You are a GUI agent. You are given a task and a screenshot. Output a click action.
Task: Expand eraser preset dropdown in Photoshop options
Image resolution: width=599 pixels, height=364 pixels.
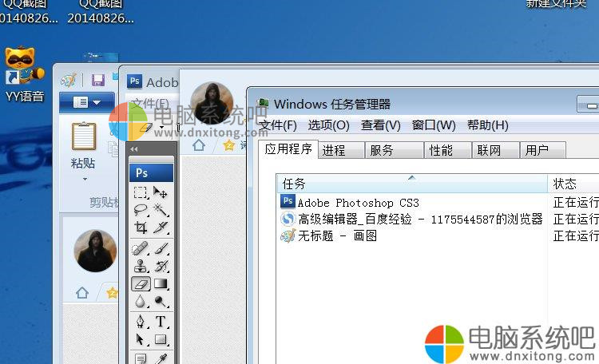coord(162,127)
